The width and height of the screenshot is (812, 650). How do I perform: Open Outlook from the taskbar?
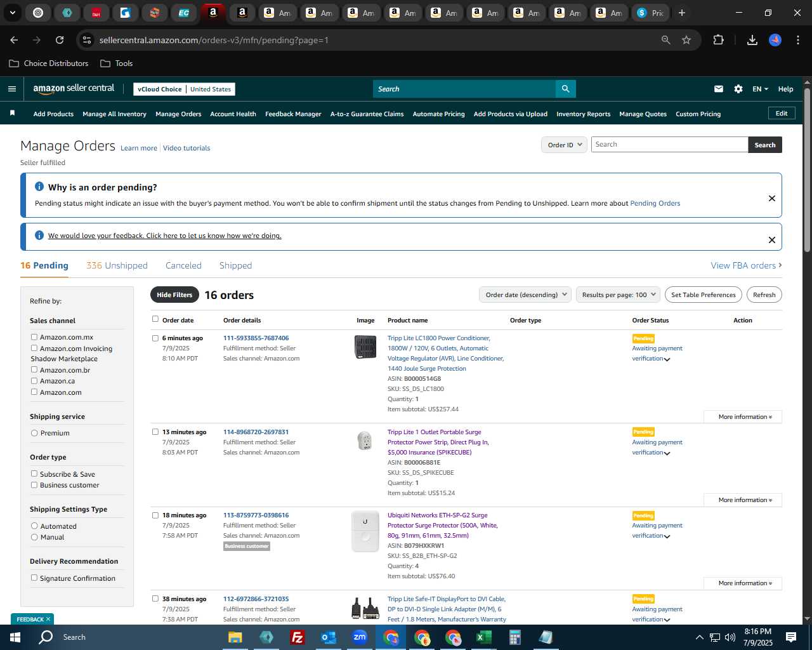click(328, 637)
